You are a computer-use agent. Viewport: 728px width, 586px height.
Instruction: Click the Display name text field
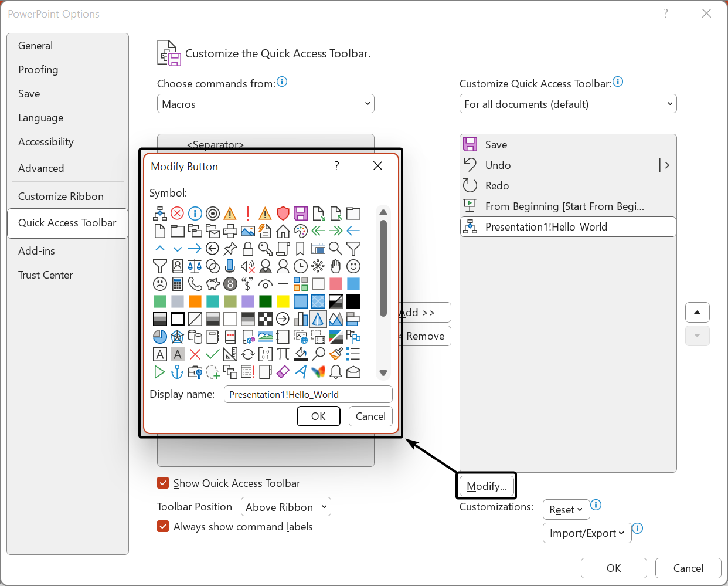pyautogui.click(x=308, y=394)
